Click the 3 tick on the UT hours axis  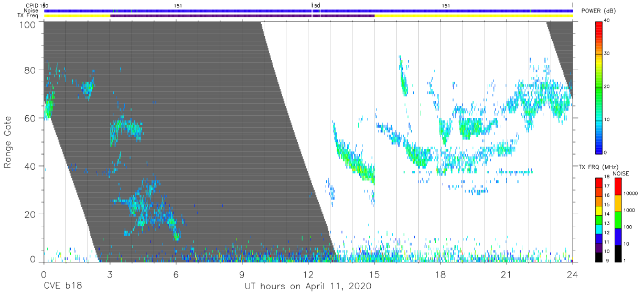[110, 274]
